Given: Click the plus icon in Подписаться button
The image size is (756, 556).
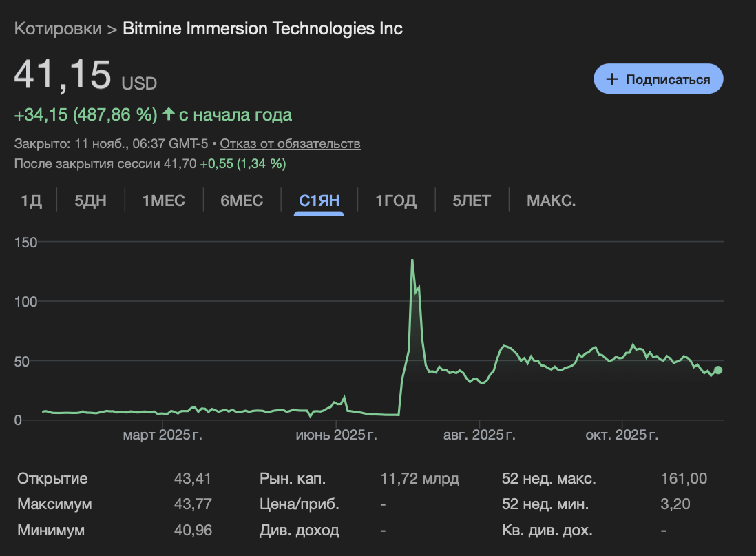Looking at the screenshot, I should tap(611, 79).
